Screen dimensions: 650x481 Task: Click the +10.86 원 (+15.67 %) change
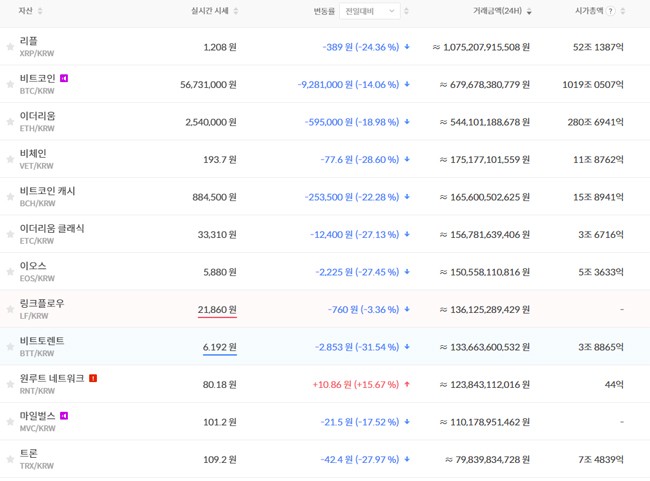click(356, 384)
